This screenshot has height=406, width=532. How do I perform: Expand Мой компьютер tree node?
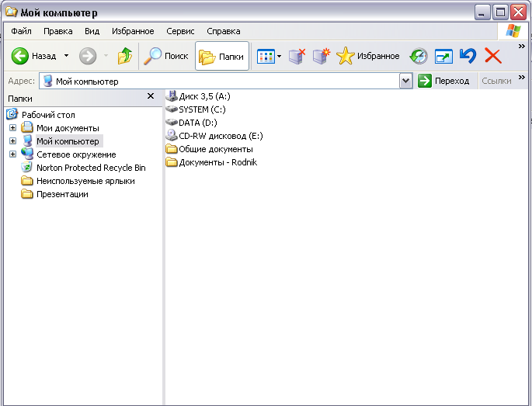pos(13,141)
